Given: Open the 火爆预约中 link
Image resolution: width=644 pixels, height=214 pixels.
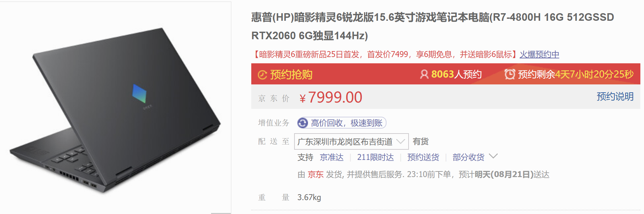Looking at the screenshot, I should (539, 54).
